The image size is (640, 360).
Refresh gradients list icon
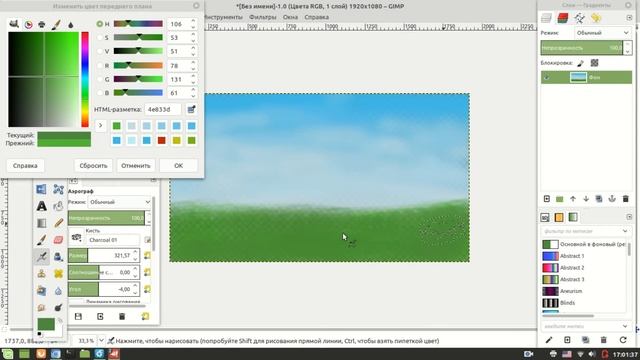point(622,340)
